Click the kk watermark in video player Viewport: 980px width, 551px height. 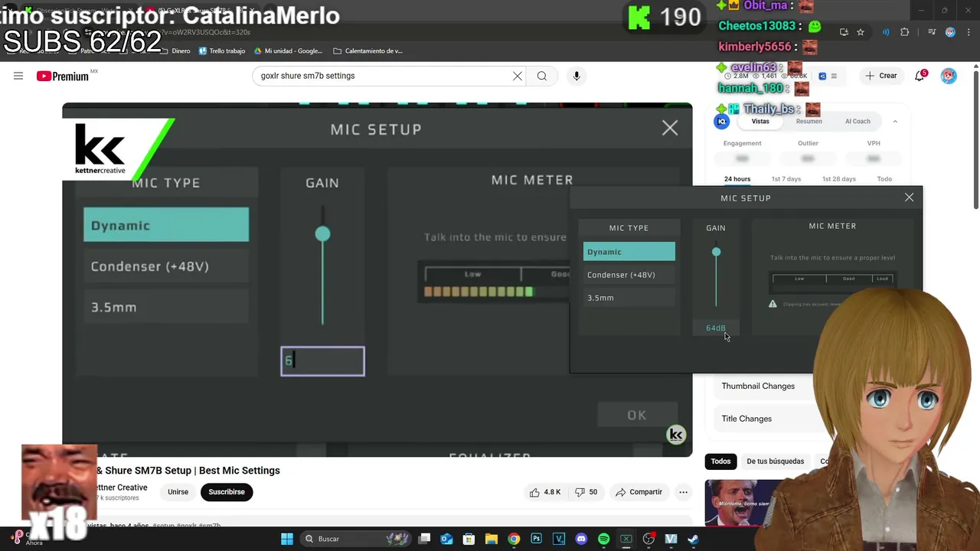tap(676, 435)
